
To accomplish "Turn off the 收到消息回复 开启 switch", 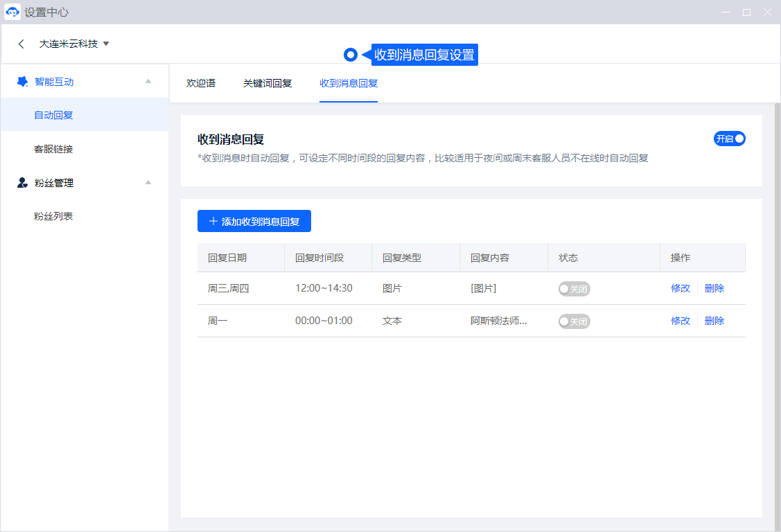I will (730, 139).
